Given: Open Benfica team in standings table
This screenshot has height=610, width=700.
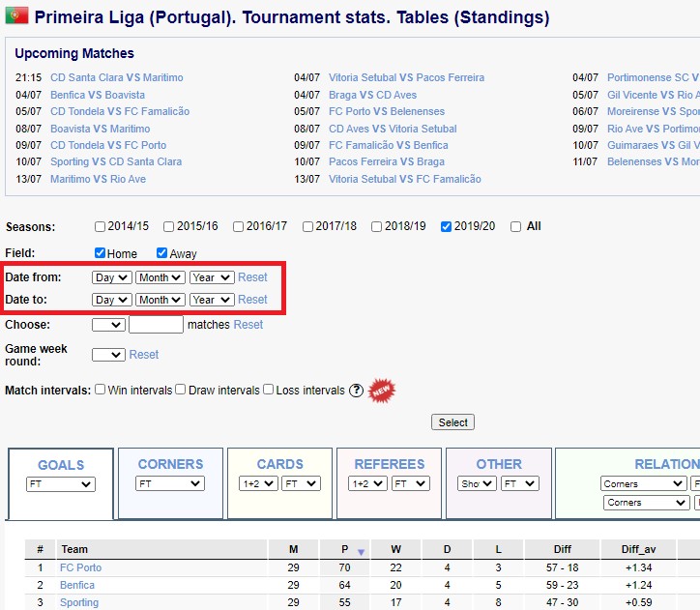Looking at the screenshot, I should 76,585.
